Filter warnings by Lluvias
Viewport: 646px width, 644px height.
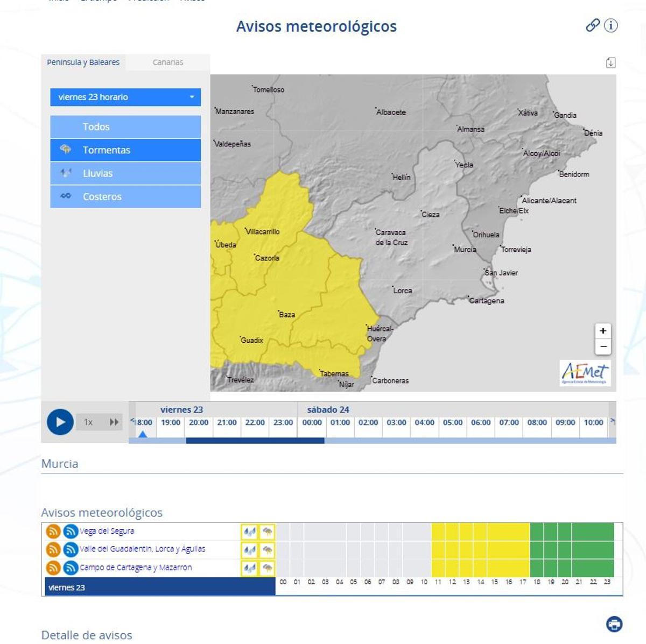(125, 173)
